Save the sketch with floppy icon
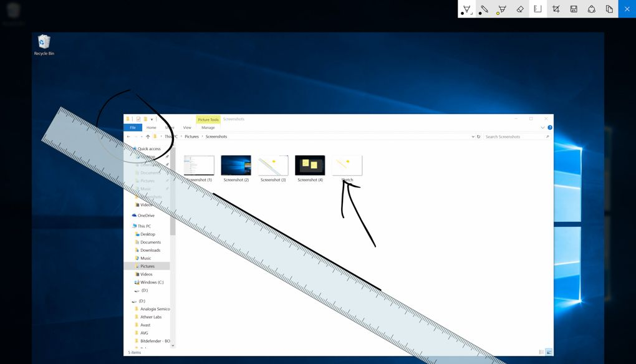 tap(574, 9)
